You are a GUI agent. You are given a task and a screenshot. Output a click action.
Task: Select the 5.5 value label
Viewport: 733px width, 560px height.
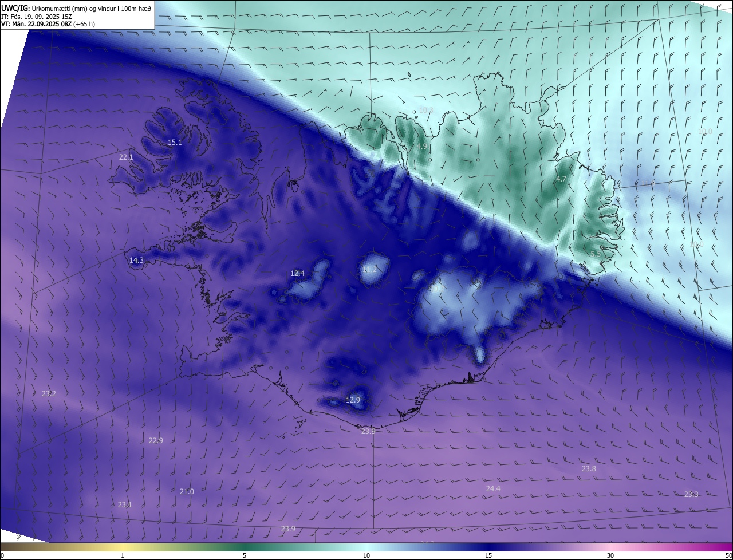(596, 254)
